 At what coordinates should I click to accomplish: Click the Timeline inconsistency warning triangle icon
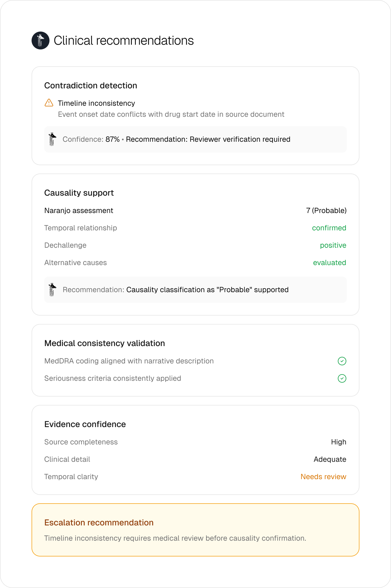[x=49, y=103]
